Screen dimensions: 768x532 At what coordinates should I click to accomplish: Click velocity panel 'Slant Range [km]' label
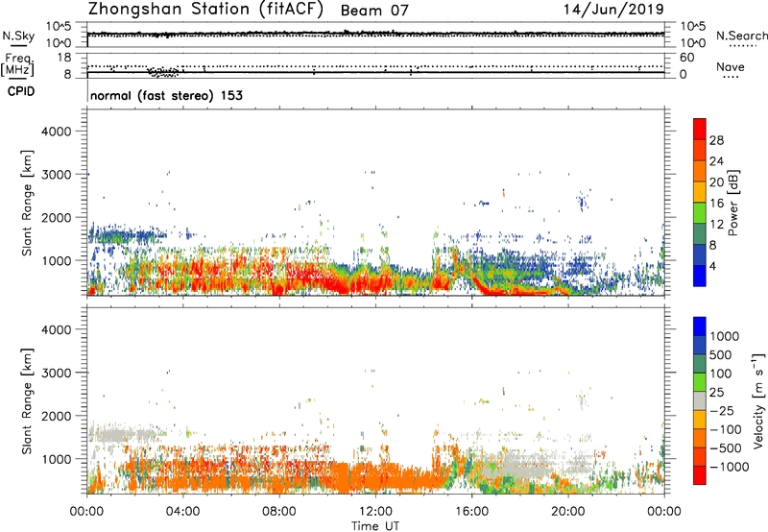coord(27,401)
